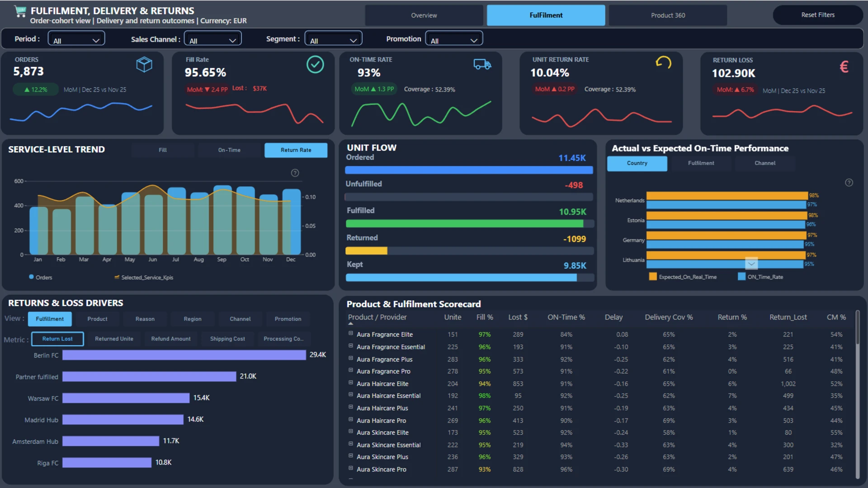The width and height of the screenshot is (868, 488).
Task: Select Return Rate in Service-Level Trend
Action: [296, 150]
